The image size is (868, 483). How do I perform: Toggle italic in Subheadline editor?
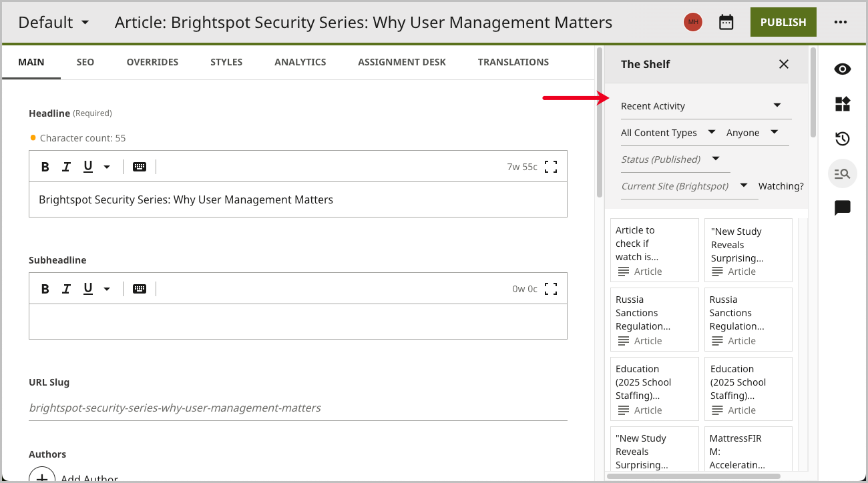point(66,289)
